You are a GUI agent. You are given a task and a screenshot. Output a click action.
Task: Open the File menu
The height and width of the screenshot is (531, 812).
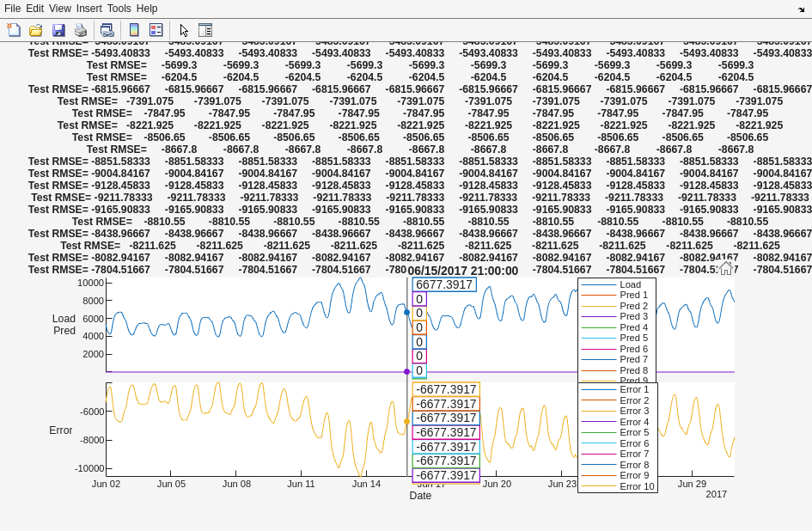13,9
